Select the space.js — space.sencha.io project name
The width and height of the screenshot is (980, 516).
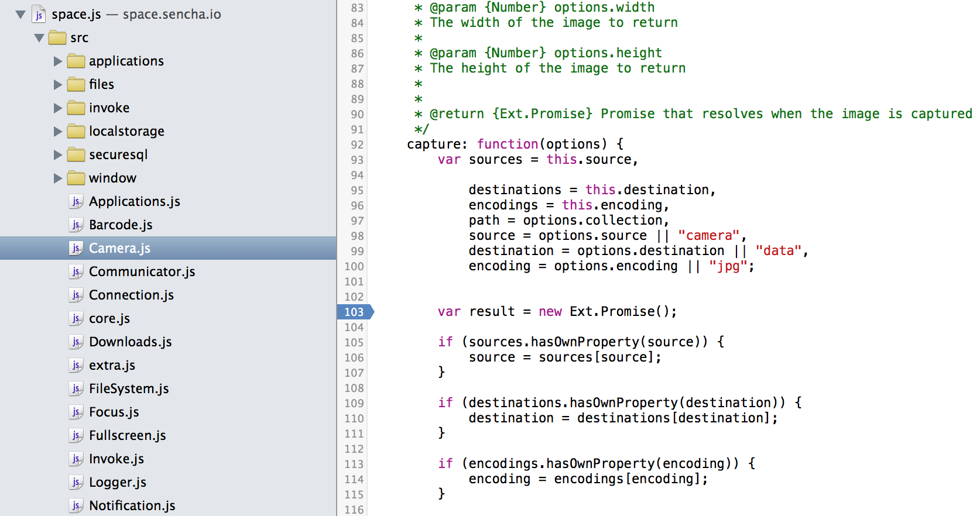136,15
